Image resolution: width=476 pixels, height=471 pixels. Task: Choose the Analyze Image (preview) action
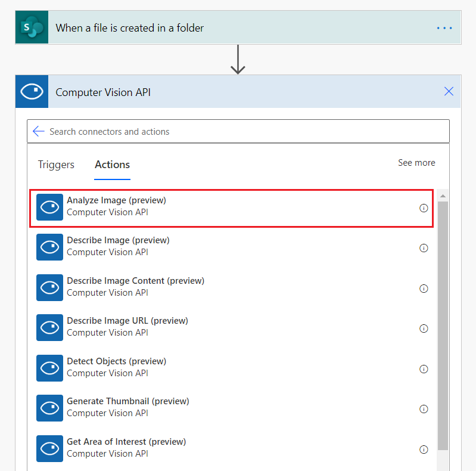coord(116,206)
